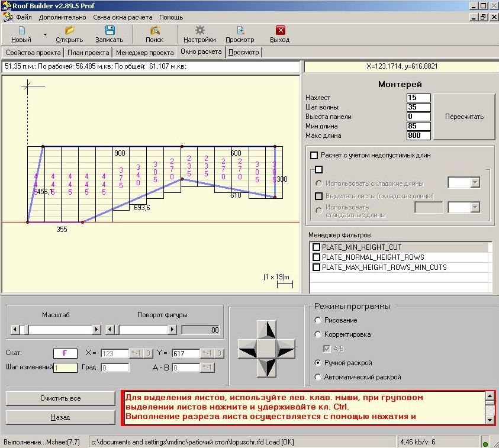Click the Нахлест input field
Viewport: 499px width, 448px height.
click(x=418, y=98)
